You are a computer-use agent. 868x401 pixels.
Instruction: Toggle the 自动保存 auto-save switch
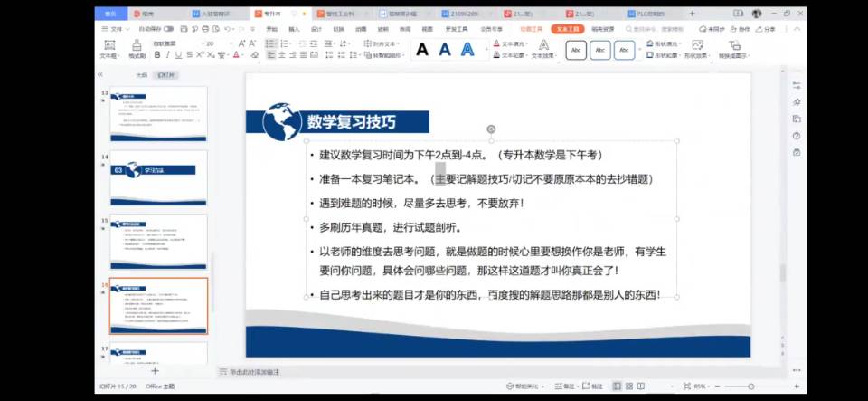168,29
